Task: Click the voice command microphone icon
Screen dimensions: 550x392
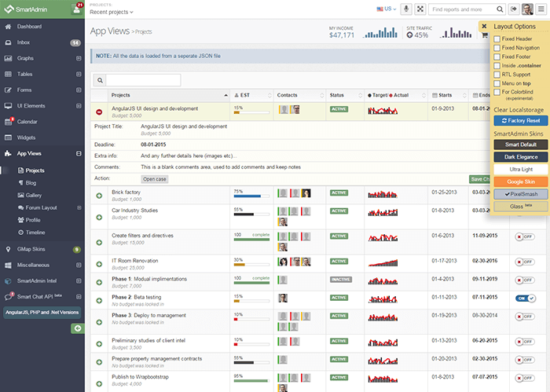Action: (x=407, y=9)
